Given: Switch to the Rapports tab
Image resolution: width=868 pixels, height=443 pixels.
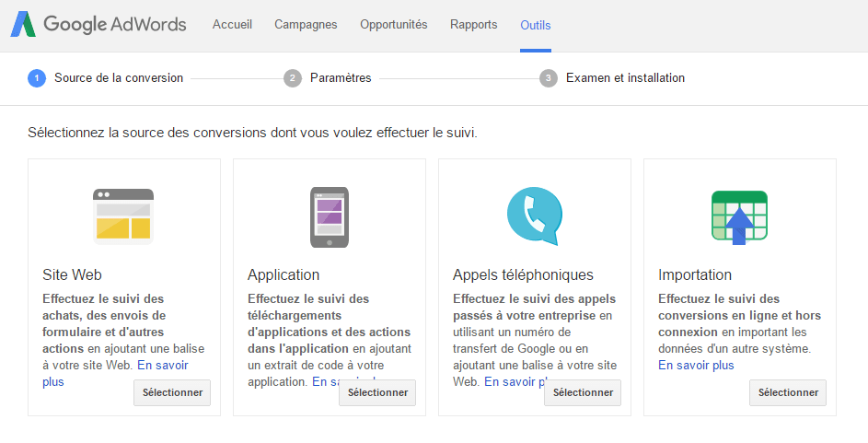Looking at the screenshot, I should [473, 24].
